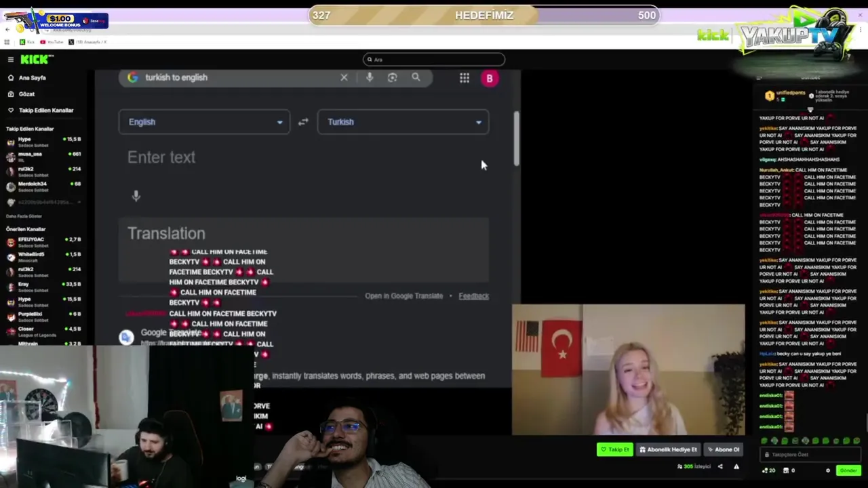Open WhiteBird5 recommended channel
The image size is (868, 488).
pos(43,256)
